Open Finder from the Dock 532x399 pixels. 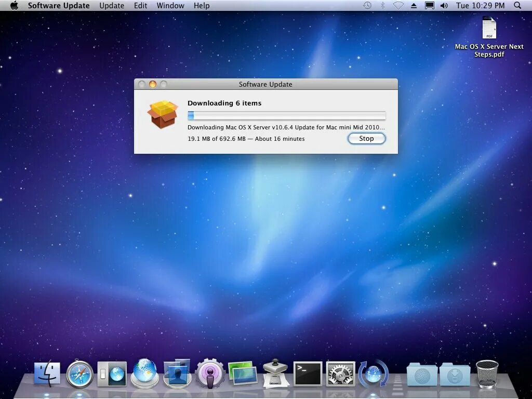tap(47, 374)
